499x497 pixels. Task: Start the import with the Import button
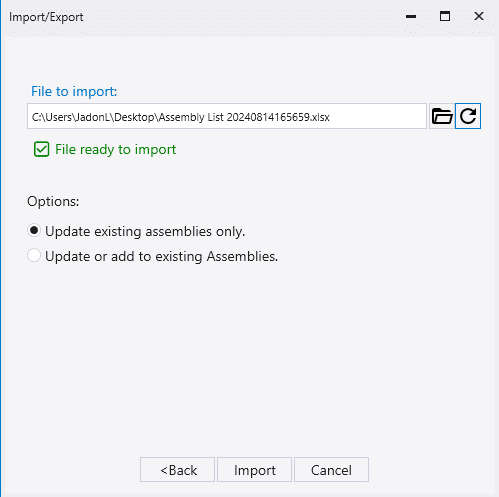[254, 470]
